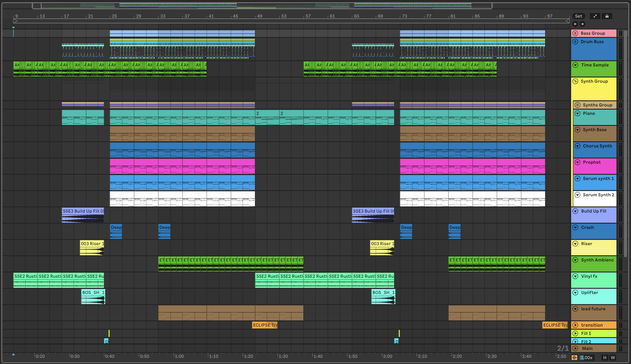This screenshot has width=631, height=364.
Task: Click the automation mode button
Action: click(595, 16)
